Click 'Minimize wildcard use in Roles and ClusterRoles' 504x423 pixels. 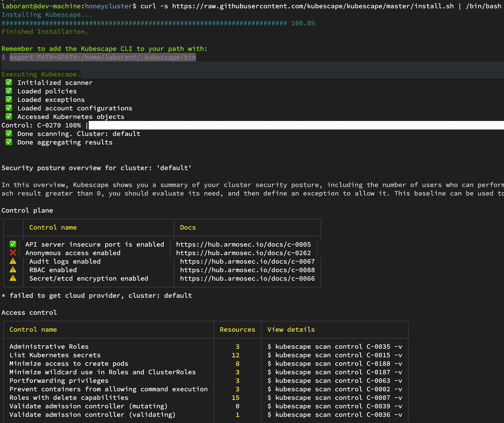coord(103,372)
